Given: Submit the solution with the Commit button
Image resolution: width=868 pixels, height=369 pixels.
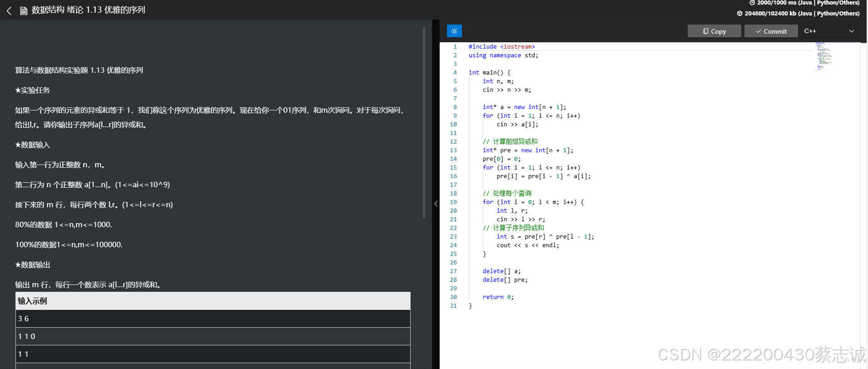Looking at the screenshot, I should point(771,31).
